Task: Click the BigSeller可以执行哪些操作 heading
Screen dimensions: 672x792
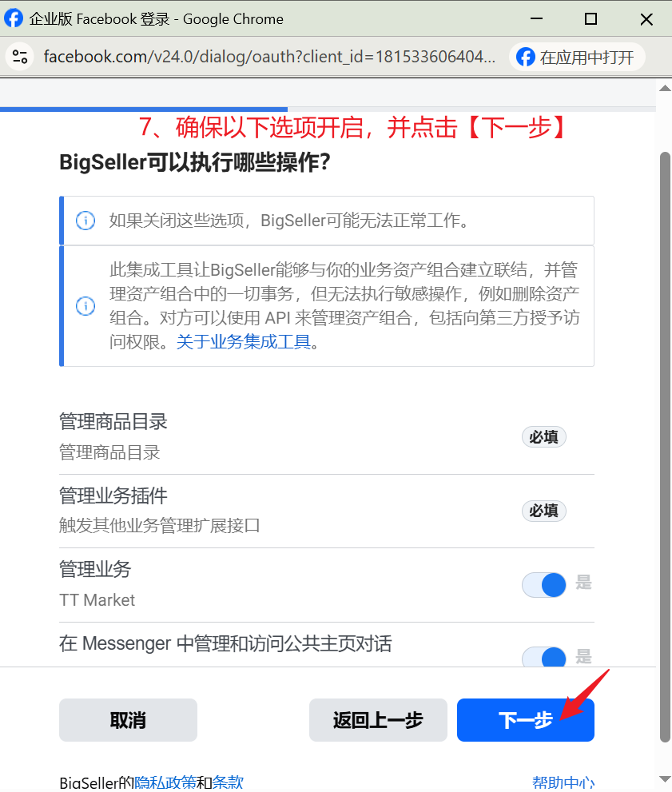Action: 195,163
